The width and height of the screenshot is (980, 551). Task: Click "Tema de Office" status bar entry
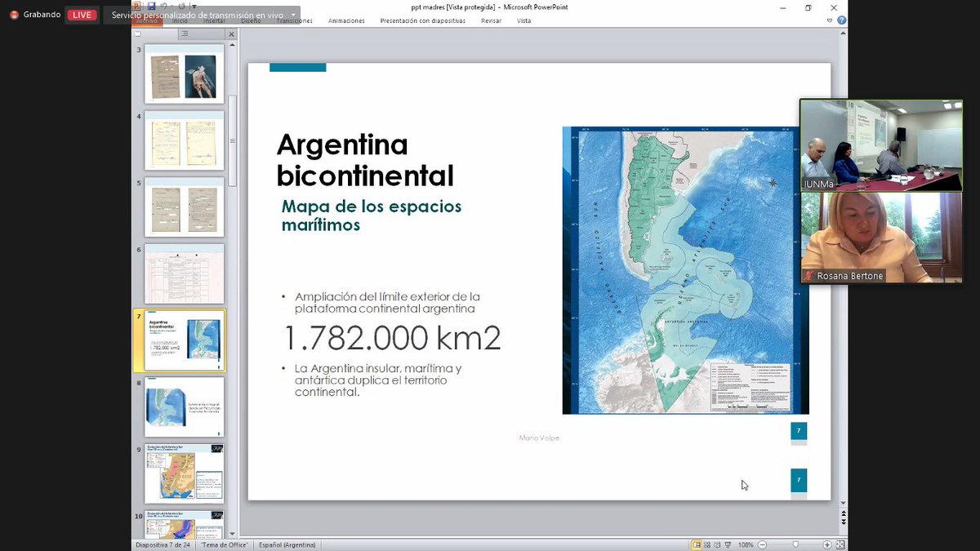click(x=225, y=544)
